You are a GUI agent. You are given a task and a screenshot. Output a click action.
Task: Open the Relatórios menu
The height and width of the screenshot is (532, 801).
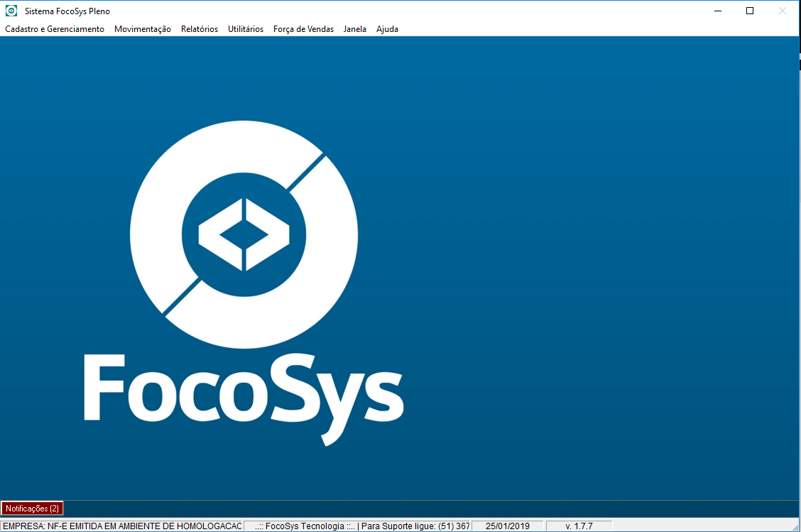[200, 29]
